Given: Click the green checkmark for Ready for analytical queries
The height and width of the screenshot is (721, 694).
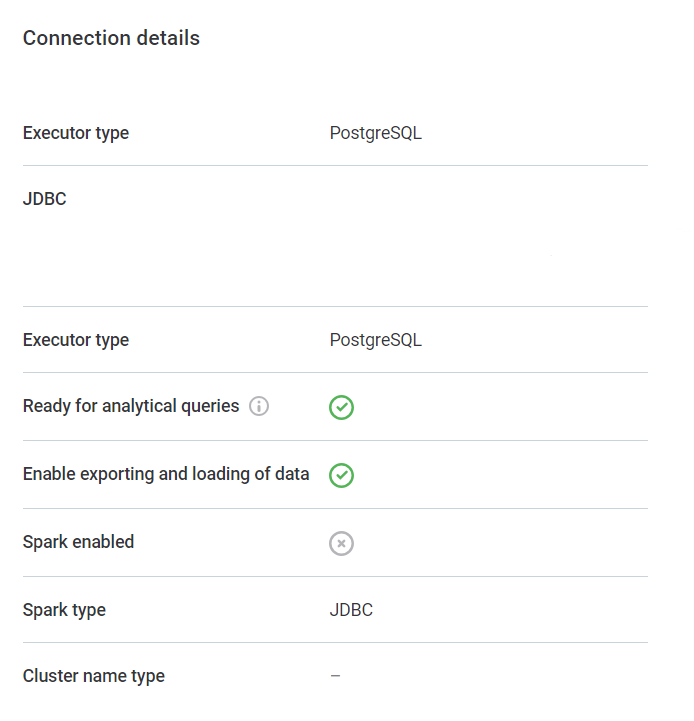Looking at the screenshot, I should (341, 407).
